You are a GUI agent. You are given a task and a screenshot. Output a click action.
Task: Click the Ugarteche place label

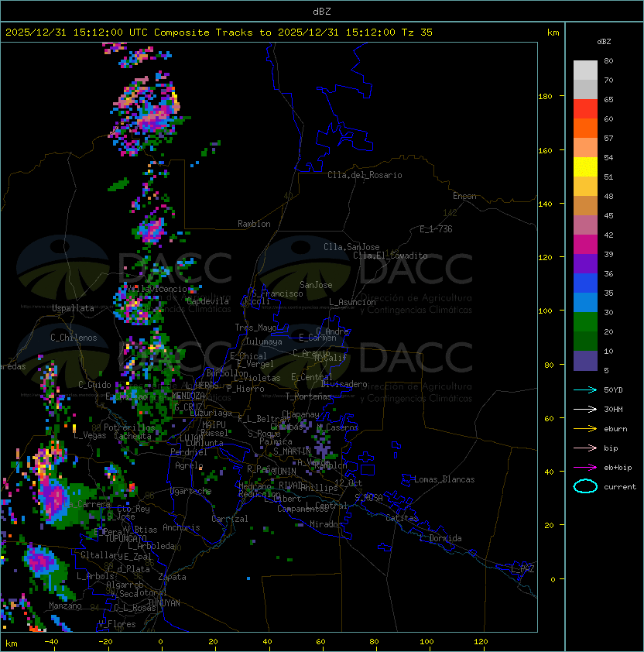(190, 491)
